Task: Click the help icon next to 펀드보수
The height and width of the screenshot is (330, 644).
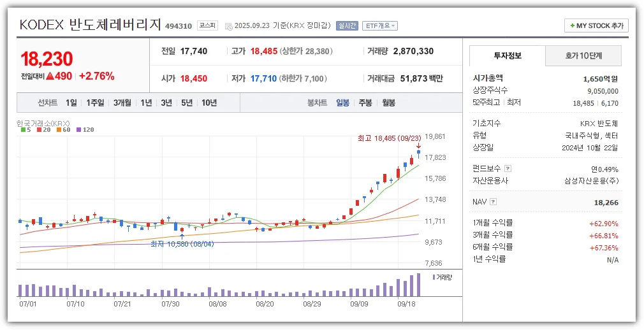Action: click(x=508, y=169)
